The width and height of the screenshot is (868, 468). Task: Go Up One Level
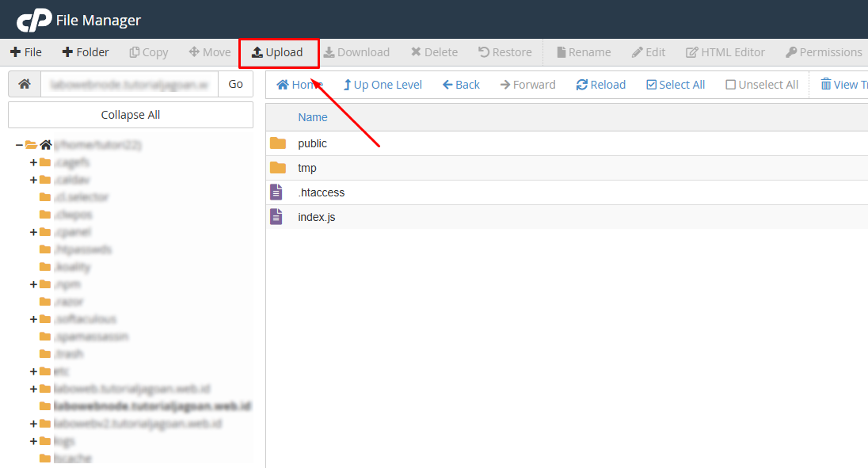click(383, 85)
